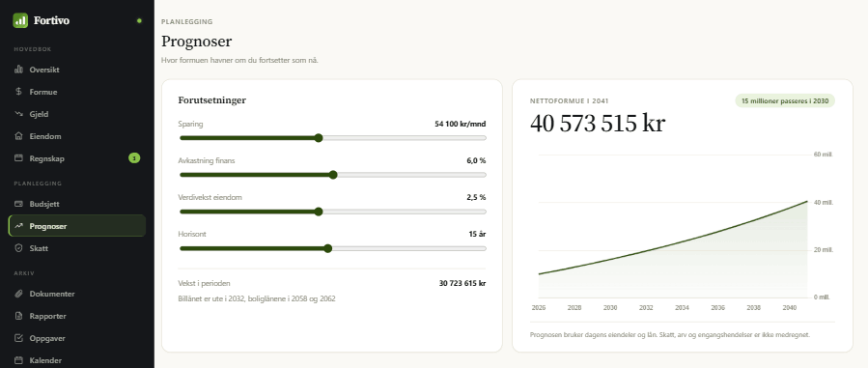Click the Prognoser trending-up icon
The image size is (868, 368).
(18, 226)
